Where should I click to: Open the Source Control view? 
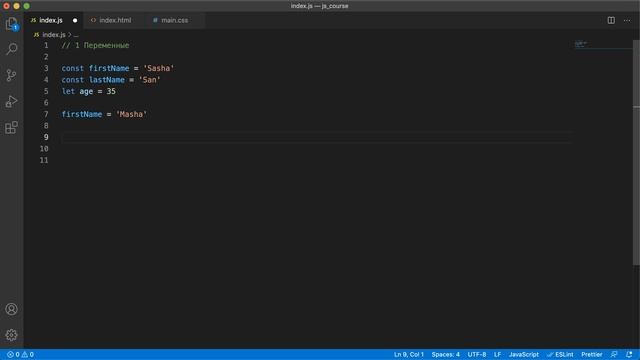11,75
